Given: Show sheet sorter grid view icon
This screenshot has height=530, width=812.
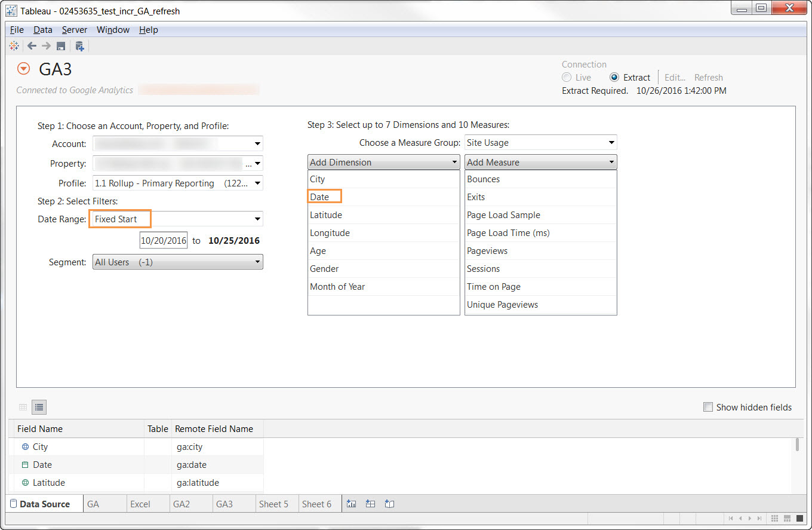Looking at the screenshot, I should 774,518.
